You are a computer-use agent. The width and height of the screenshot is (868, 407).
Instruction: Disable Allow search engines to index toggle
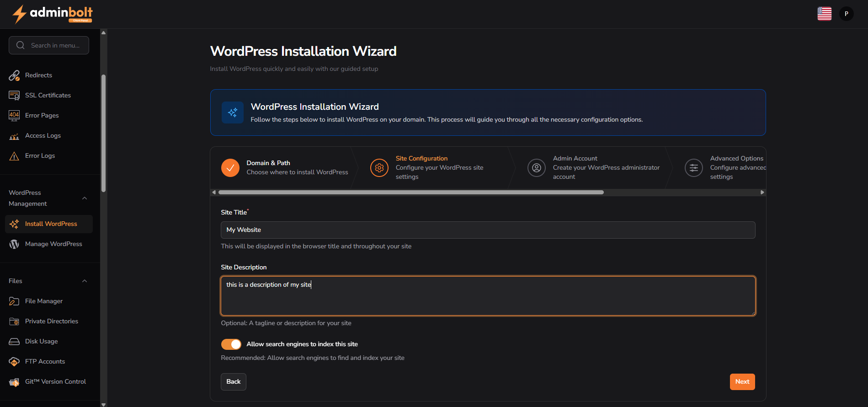[x=231, y=344]
